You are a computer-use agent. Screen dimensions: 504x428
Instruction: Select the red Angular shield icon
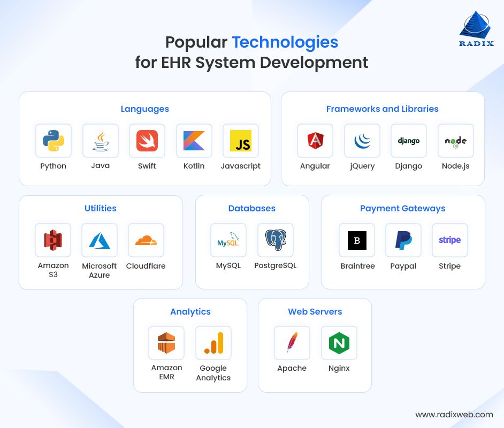coord(315,141)
